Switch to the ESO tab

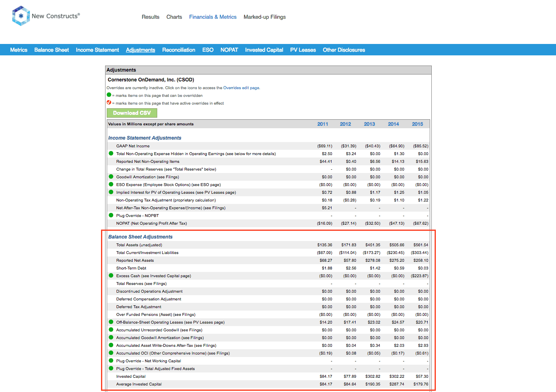coord(208,50)
